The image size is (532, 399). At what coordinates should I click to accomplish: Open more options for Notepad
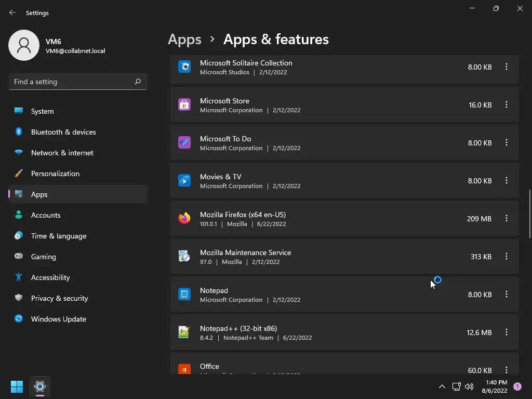coord(507,295)
